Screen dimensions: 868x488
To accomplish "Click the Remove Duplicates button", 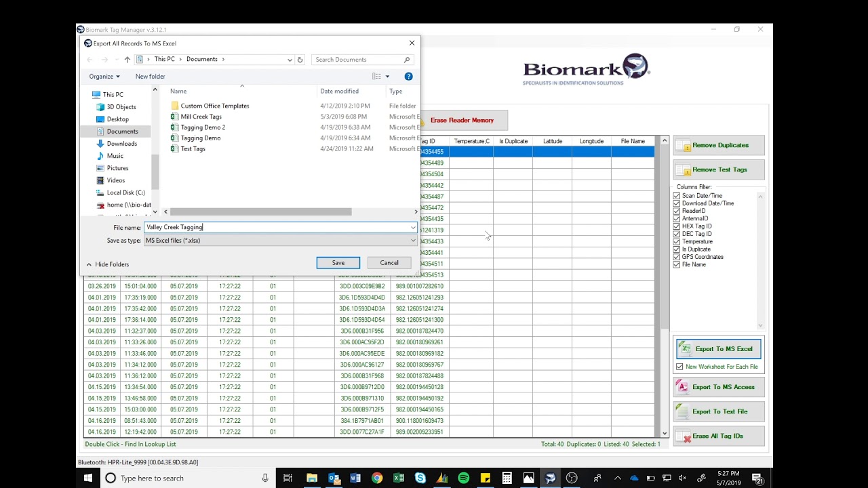I will (x=719, y=145).
